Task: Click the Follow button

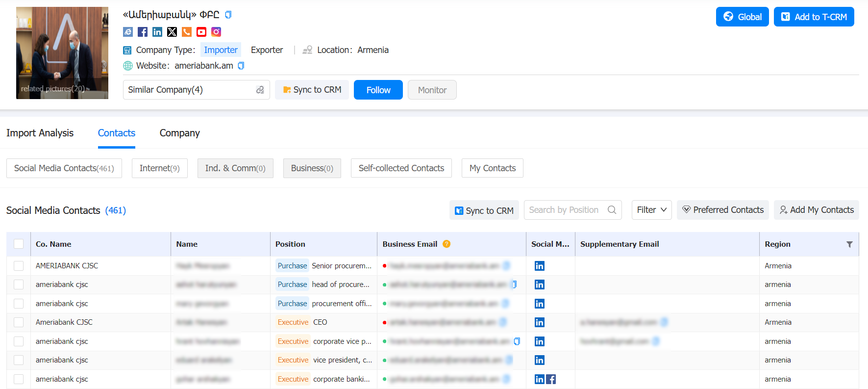Action: click(x=378, y=90)
